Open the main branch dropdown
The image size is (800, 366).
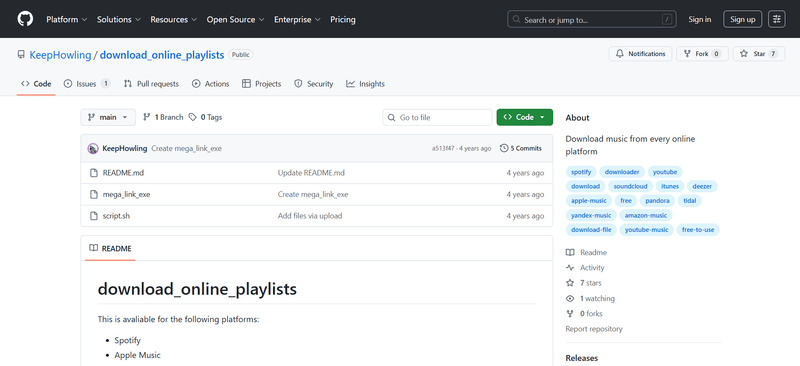[x=108, y=117]
